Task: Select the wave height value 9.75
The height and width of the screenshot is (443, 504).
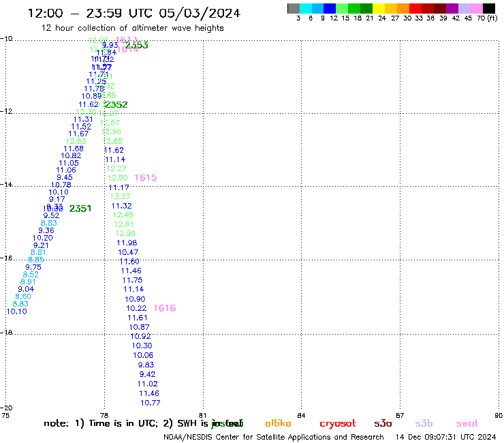Action: click(33, 267)
